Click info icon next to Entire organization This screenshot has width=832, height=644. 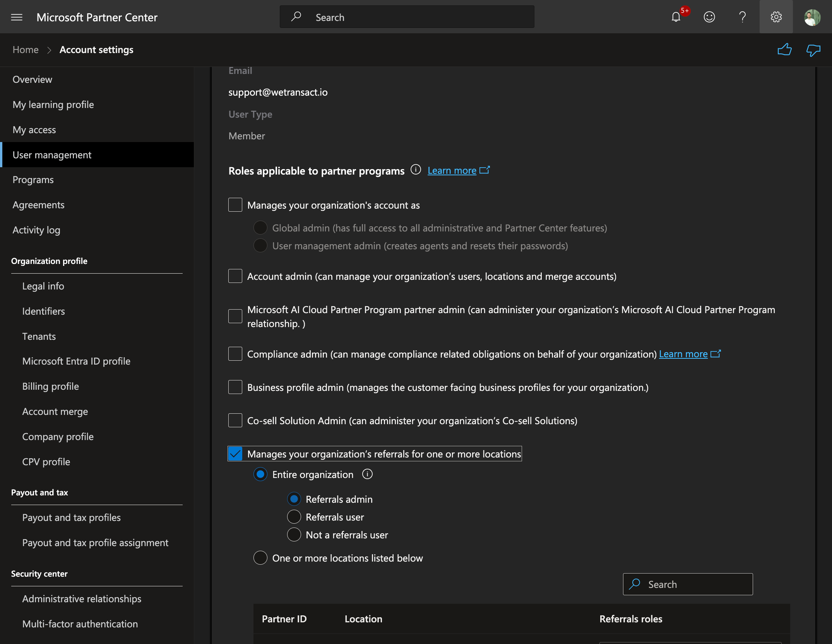pyautogui.click(x=367, y=474)
